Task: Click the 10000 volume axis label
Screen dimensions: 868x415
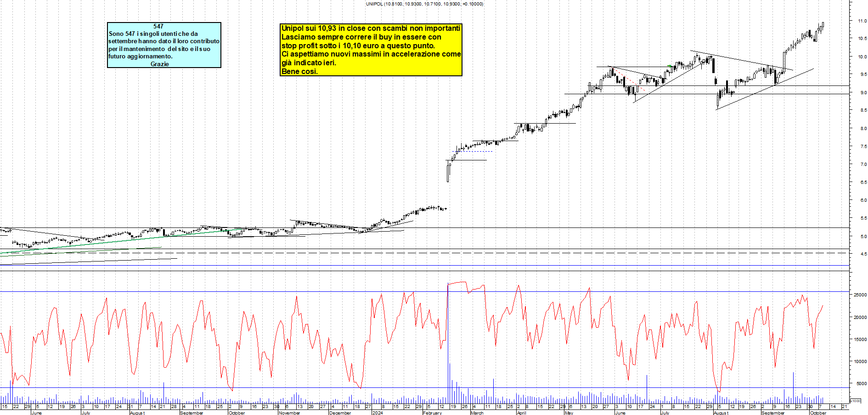Action: click(x=860, y=362)
